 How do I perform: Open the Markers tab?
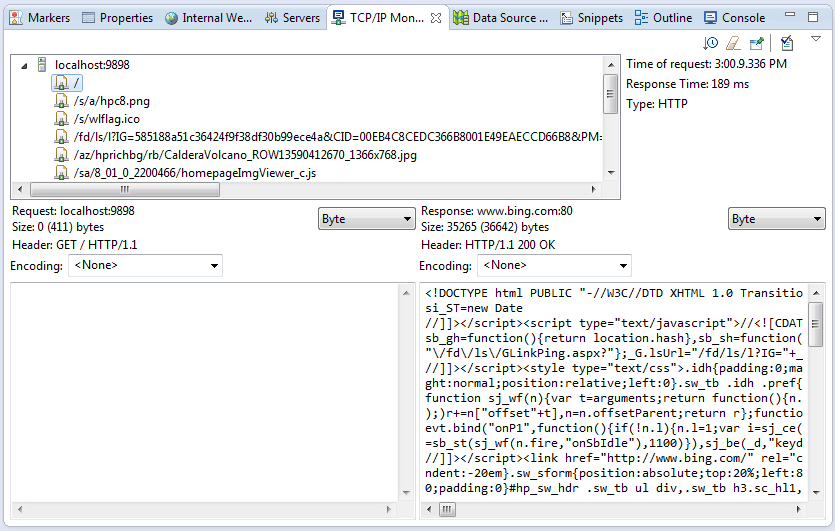(40, 18)
